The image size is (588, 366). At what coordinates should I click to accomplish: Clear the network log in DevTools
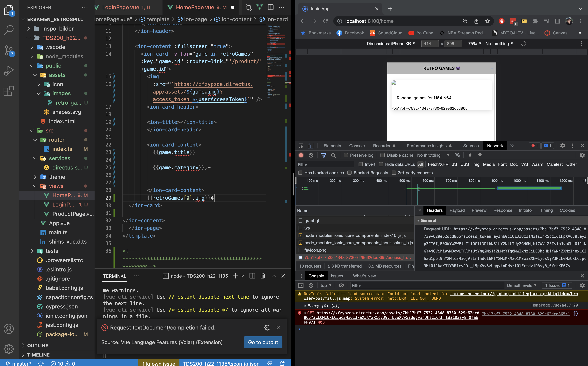[x=311, y=155]
